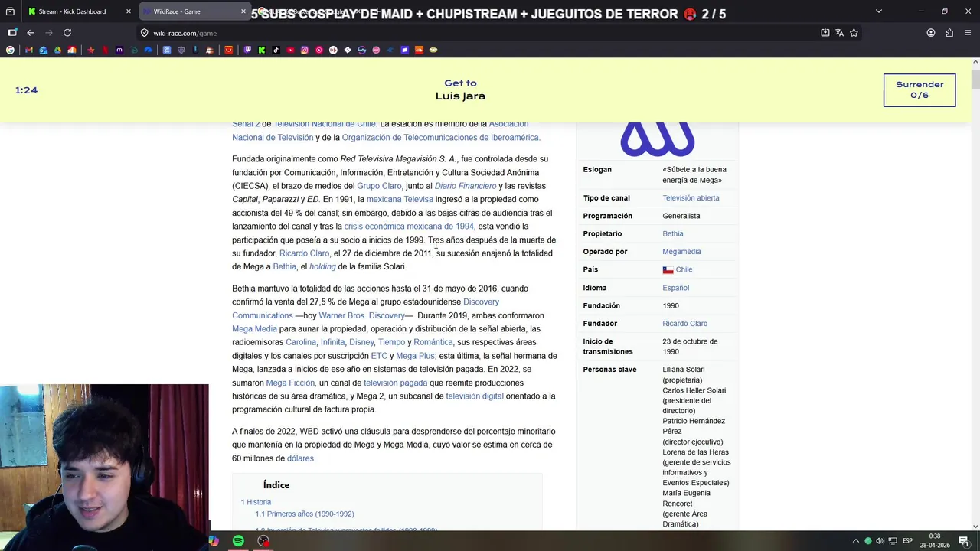Open the Mega Media link
Viewport: 980px width, 551px height.
pos(254,329)
